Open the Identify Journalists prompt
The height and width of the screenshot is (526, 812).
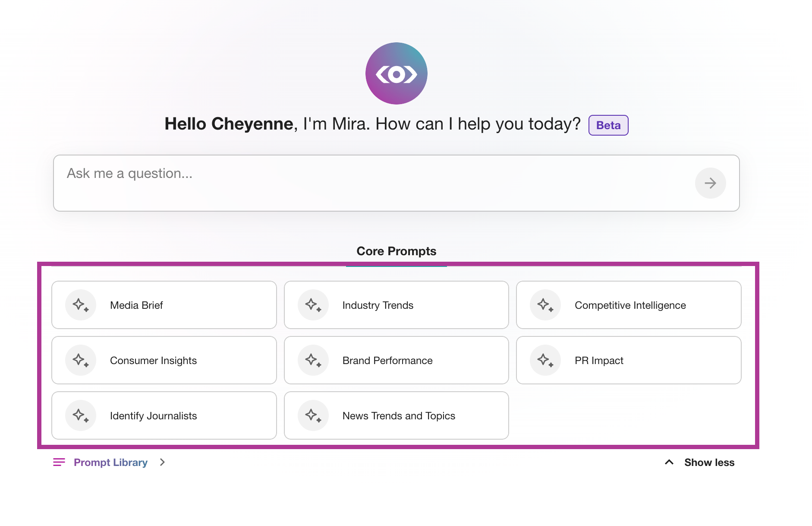click(164, 415)
